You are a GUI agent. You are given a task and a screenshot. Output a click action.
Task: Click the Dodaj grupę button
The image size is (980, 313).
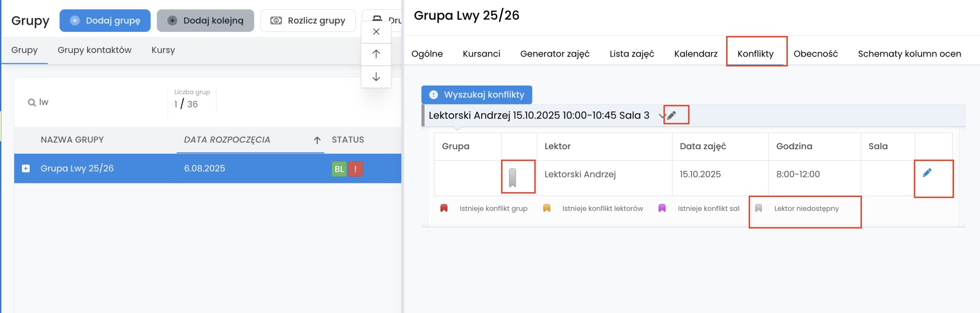tap(105, 21)
